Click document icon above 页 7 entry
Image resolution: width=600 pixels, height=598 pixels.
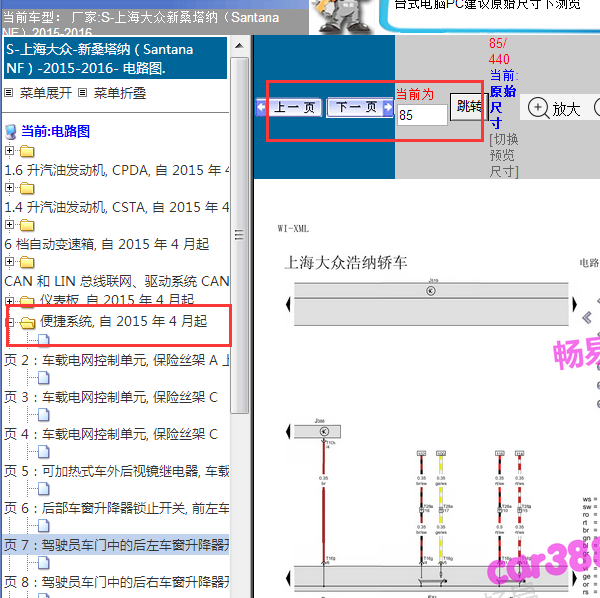coord(44,526)
